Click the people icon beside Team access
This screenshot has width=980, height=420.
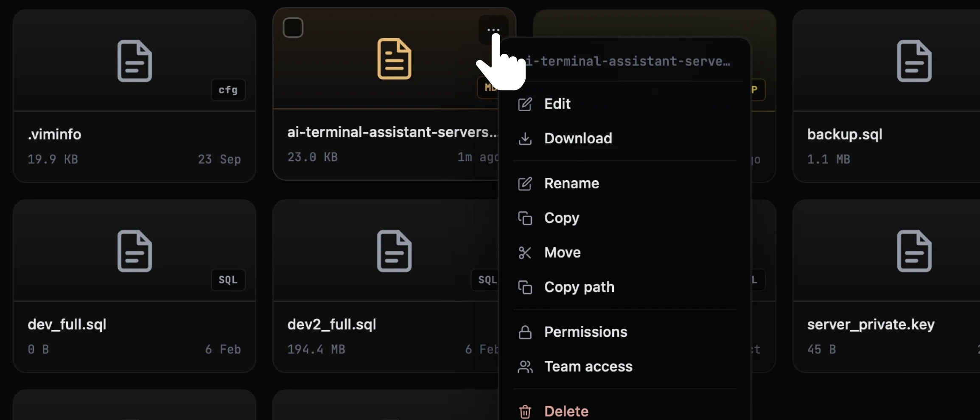click(525, 367)
